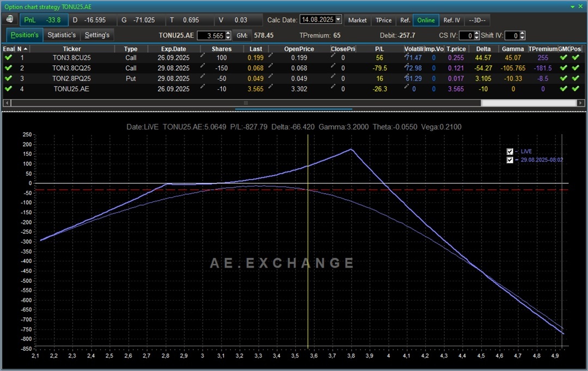This screenshot has height=371, width=588.
Task: Select the -150 shares cell
Action: point(222,68)
